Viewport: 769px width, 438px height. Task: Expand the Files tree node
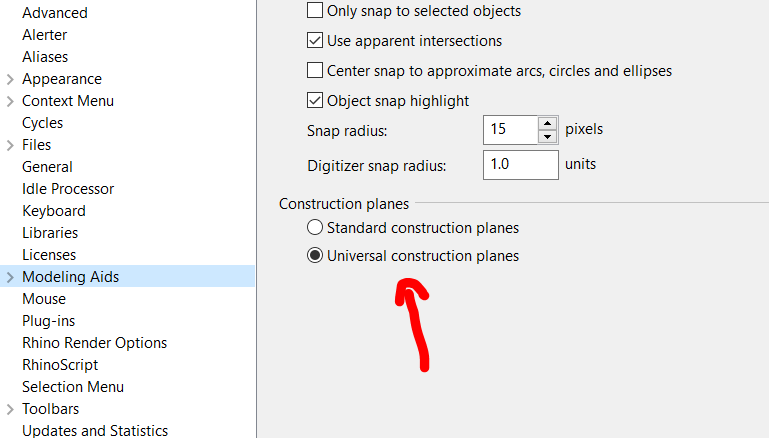(10, 145)
